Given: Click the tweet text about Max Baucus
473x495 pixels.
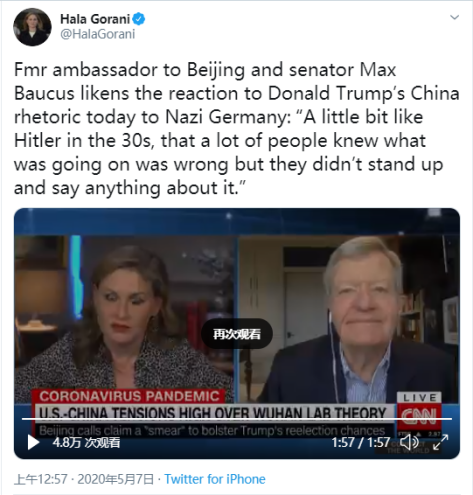Looking at the screenshot, I should [236, 129].
